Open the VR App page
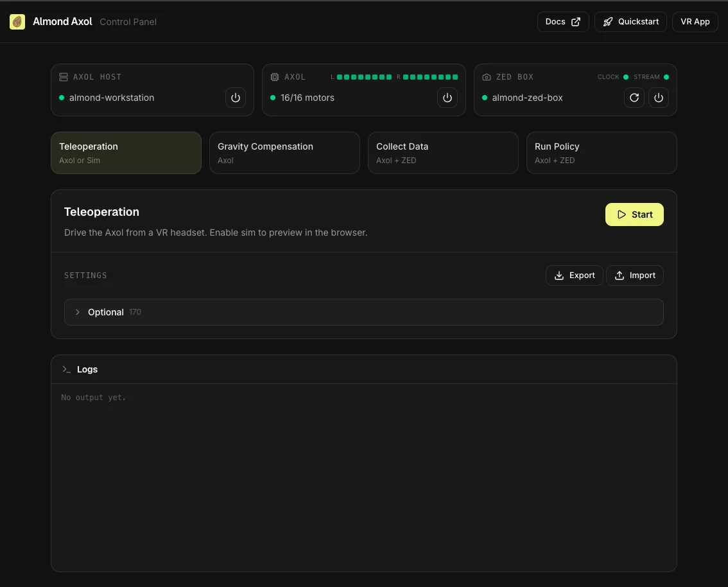 point(695,22)
